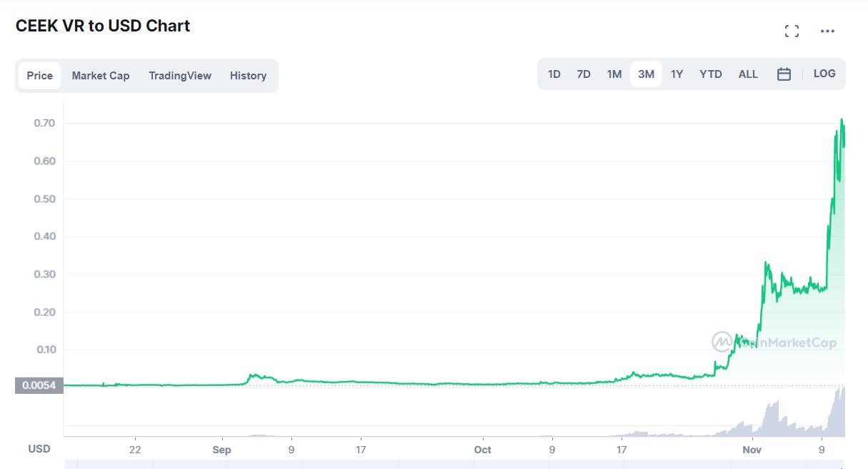Switch to the Market Cap tab
This screenshot has height=469, width=868.
click(x=101, y=76)
